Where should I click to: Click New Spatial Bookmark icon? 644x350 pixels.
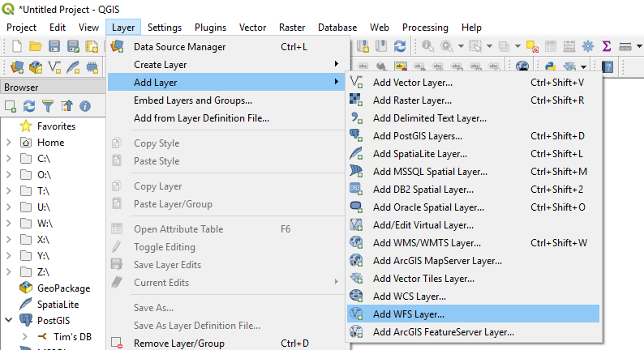[x=363, y=46]
